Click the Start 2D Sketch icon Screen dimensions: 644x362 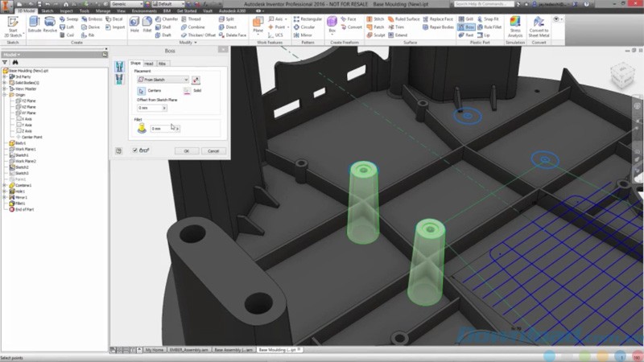(12, 24)
